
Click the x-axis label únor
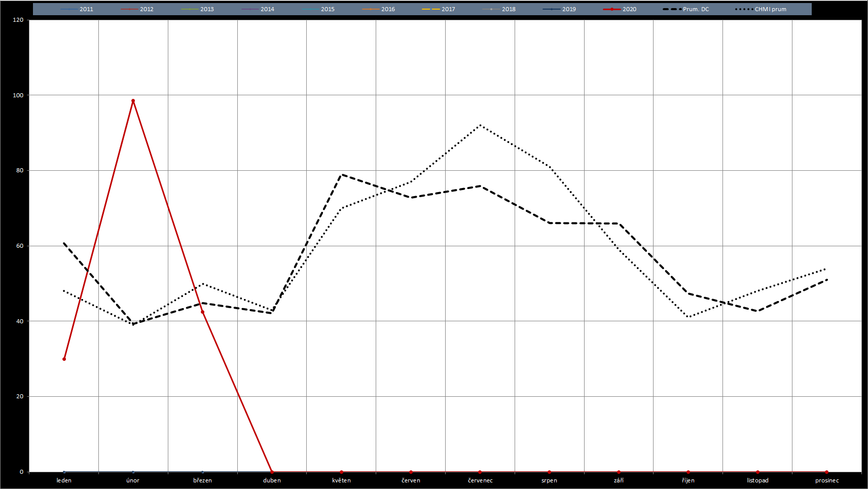pos(133,480)
